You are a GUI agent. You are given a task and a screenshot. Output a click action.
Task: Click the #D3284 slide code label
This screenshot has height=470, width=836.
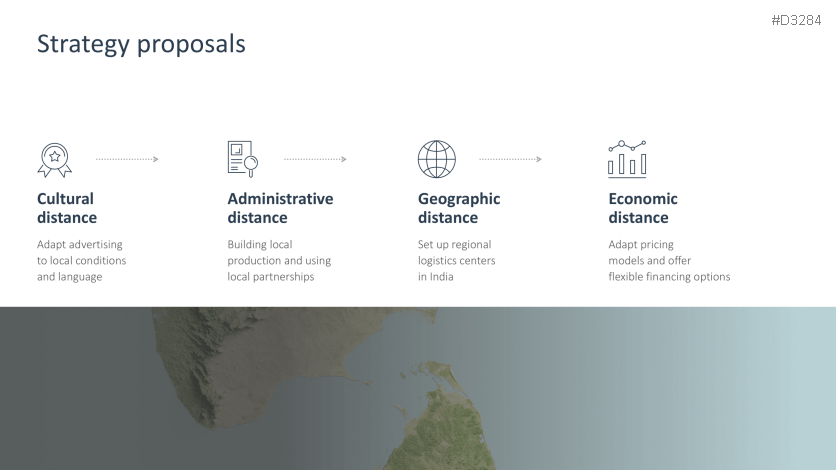(796, 20)
